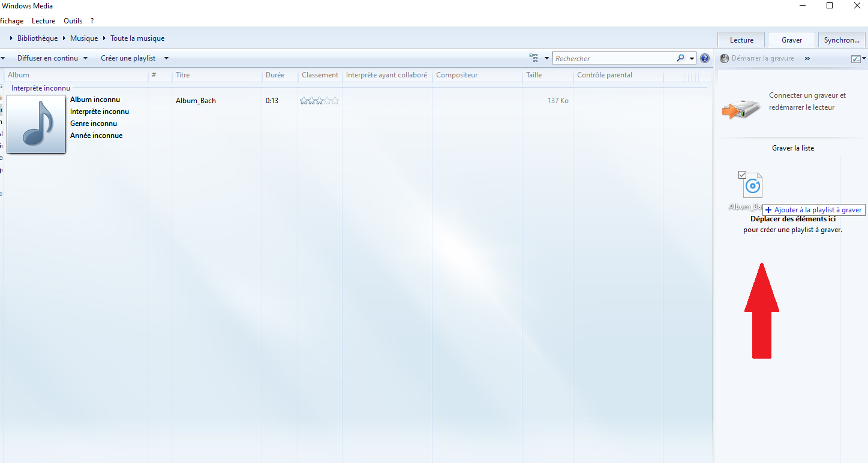Click bold Interprète inconnu under Album inconnu
This screenshot has width=868, height=463.
coord(100,112)
